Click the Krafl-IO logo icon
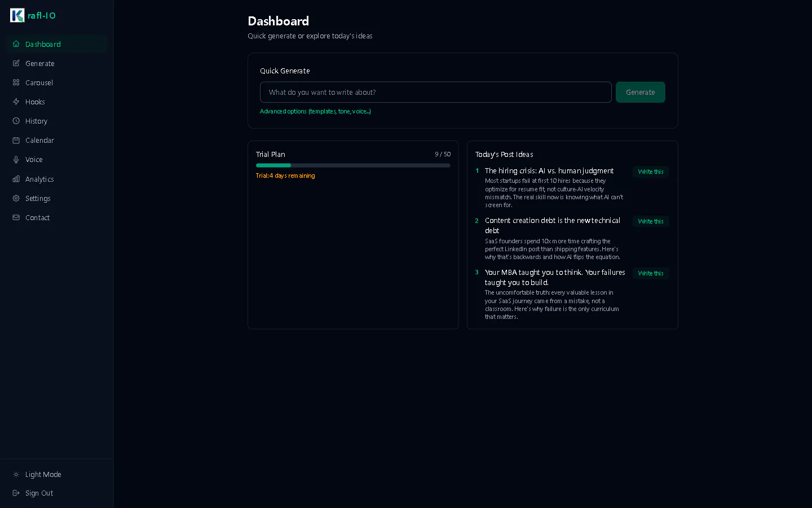The image size is (812, 508). [17, 15]
